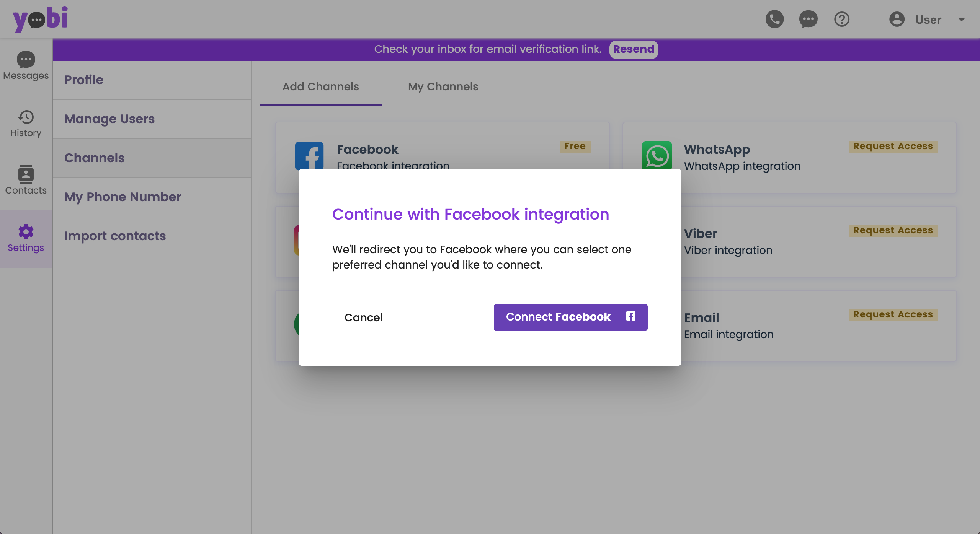
Task: Cancel the Facebook integration dialog
Action: [363, 317]
